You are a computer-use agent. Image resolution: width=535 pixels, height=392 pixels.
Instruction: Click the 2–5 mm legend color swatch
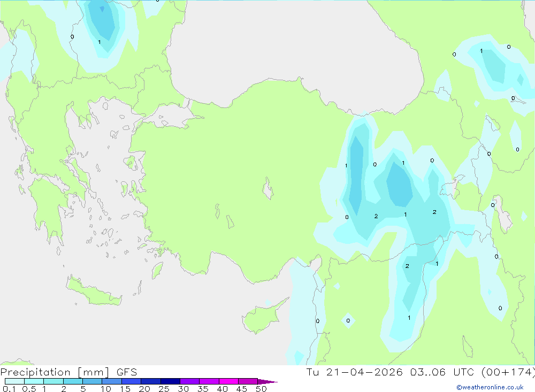[x=73, y=381]
